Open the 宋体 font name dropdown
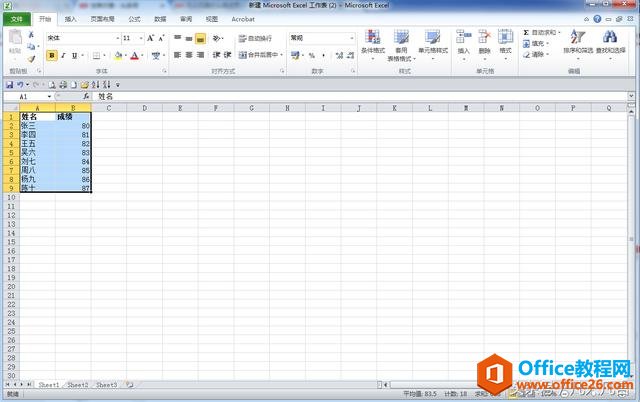The image size is (640, 402). click(118, 38)
